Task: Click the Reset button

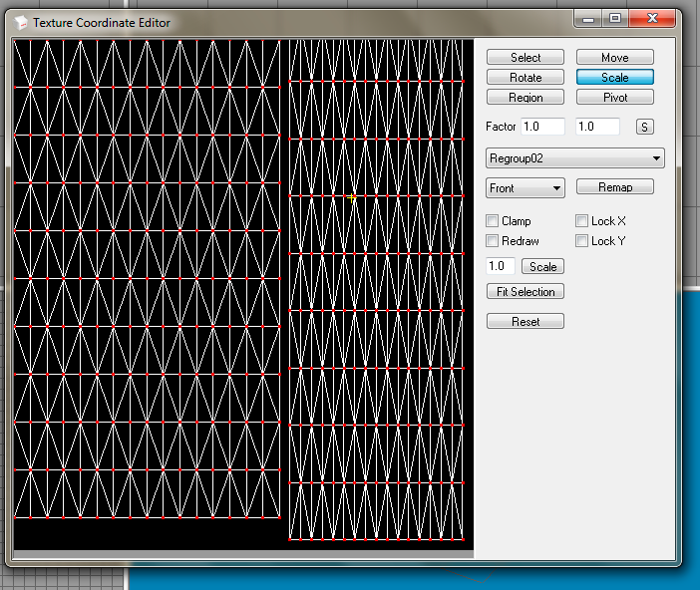Action: pyautogui.click(x=525, y=321)
